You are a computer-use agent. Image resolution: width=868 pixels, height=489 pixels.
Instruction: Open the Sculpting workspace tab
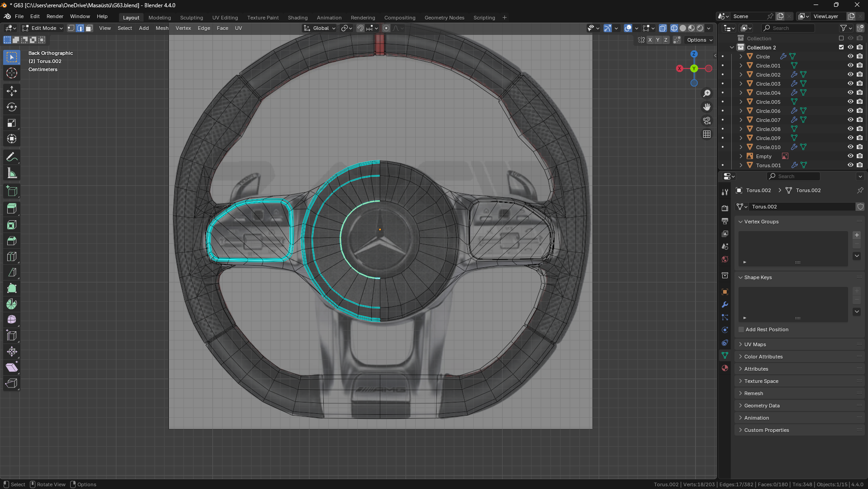[x=191, y=18]
